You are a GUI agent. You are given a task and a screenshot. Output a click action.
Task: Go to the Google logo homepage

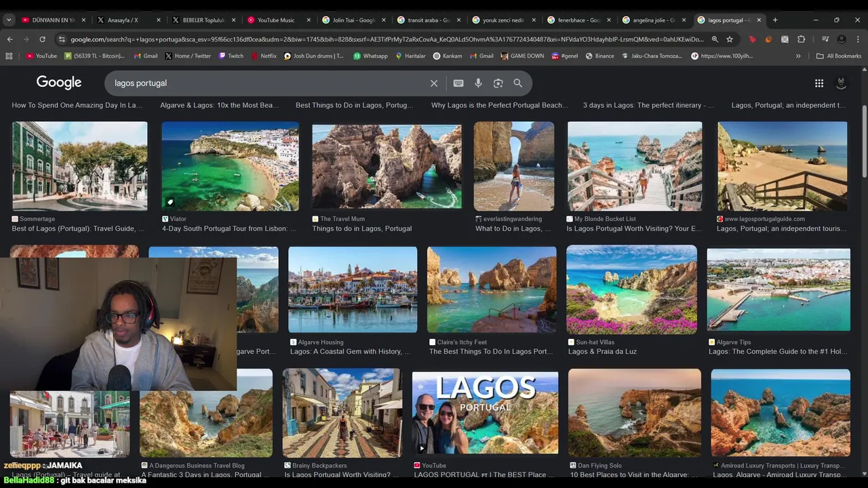(59, 83)
